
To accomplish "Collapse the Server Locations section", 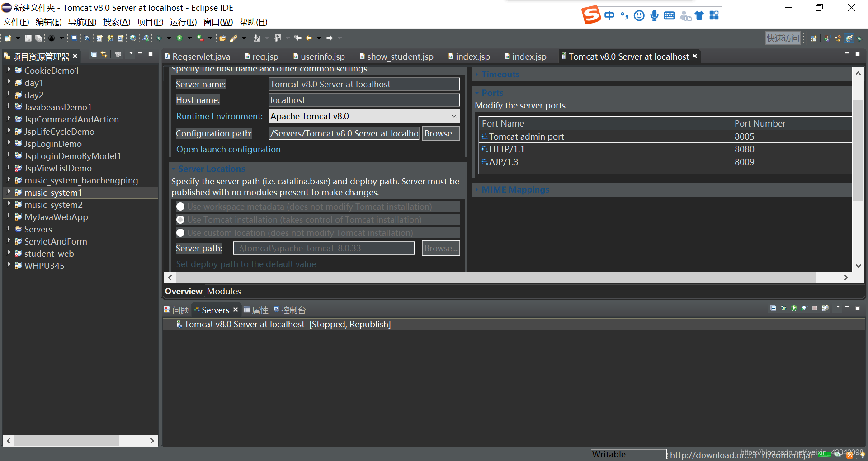I will click(x=173, y=169).
